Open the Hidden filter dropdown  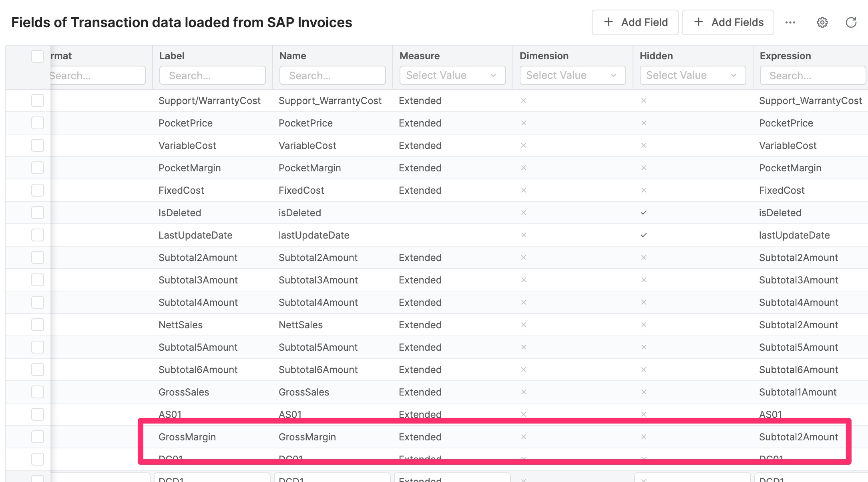tap(693, 75)
